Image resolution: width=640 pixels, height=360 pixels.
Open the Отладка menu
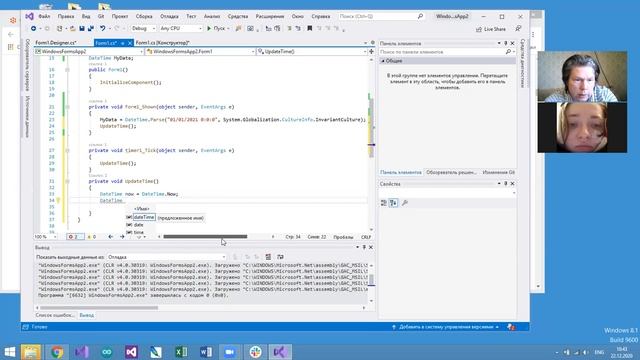click(x=169, y=16)
